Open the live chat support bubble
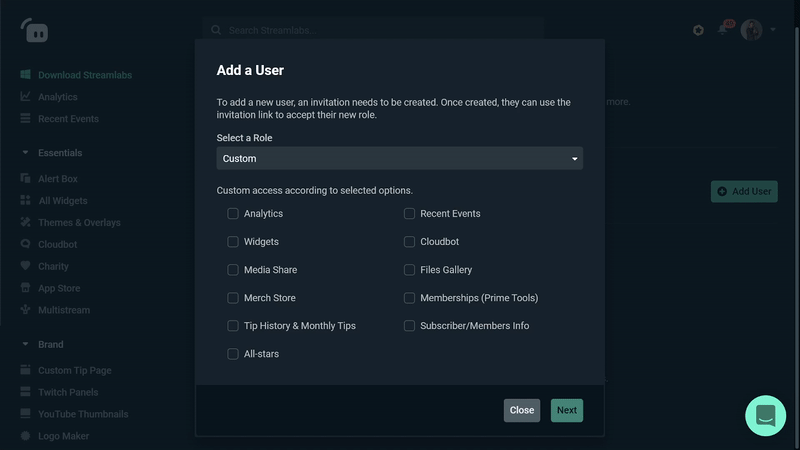The height and width of the screenshot is (450, 800). pyautogui.click(x=766, y=415)
